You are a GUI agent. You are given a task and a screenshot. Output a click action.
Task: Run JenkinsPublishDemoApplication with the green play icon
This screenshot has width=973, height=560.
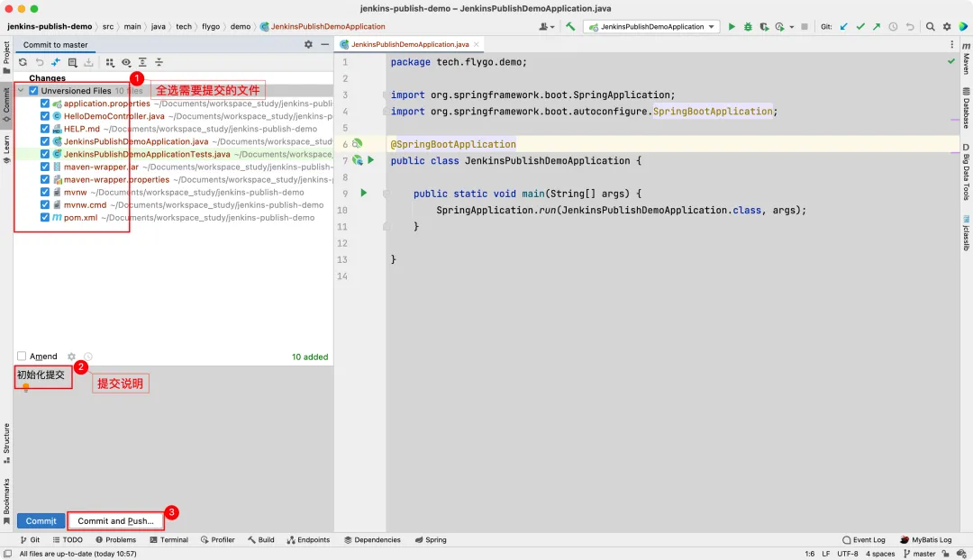[x=732, y=27]
